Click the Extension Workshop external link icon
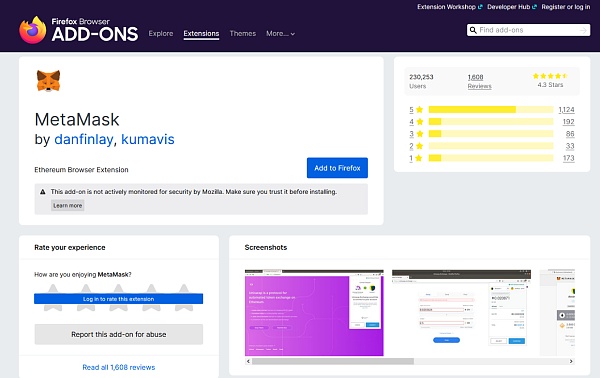 coord(480,7)
